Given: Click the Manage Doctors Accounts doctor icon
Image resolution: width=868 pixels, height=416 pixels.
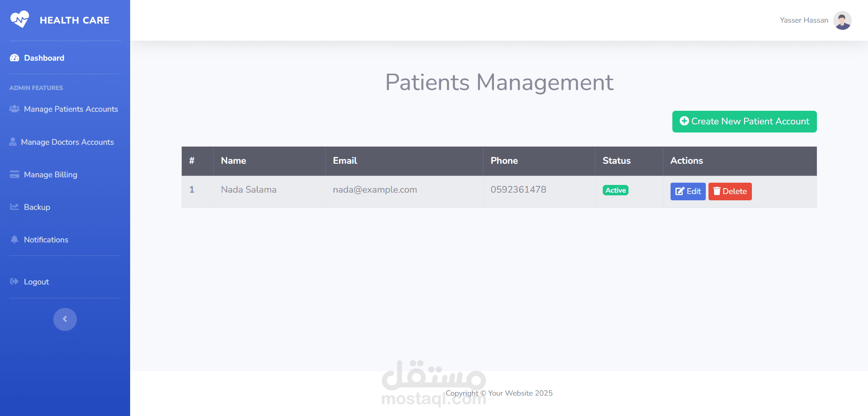Looking at the screenshot, I should [13, 142].
